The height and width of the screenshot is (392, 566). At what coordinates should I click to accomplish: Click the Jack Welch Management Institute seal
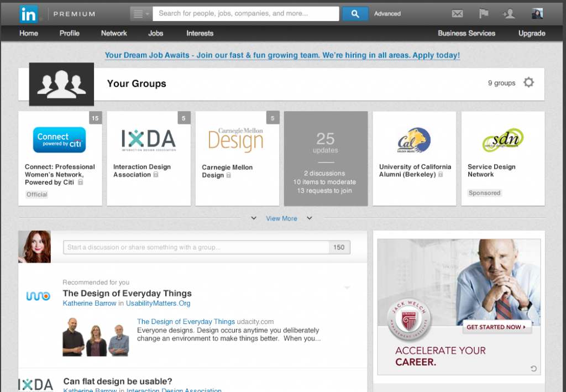click(x=408, y=320)
